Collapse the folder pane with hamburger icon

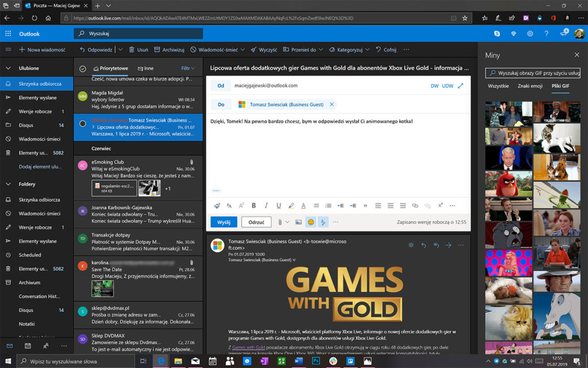click(8, 49)
